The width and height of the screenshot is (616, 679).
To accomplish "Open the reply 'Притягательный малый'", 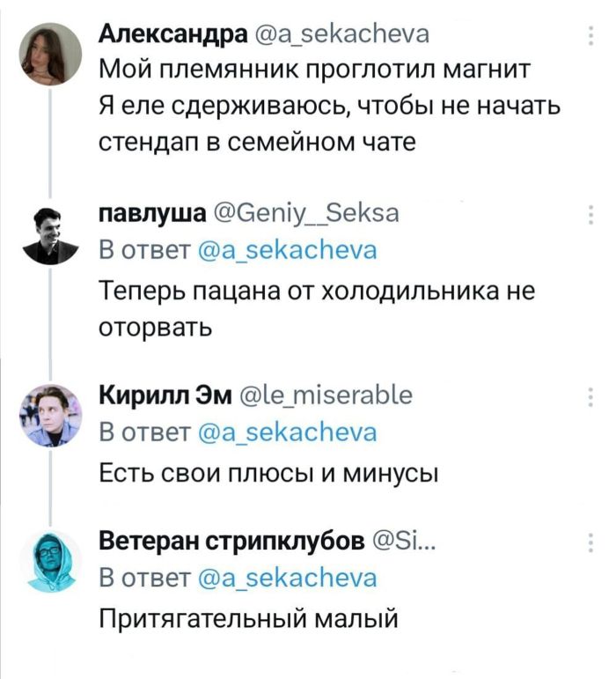I will click(x=251, y=618).
